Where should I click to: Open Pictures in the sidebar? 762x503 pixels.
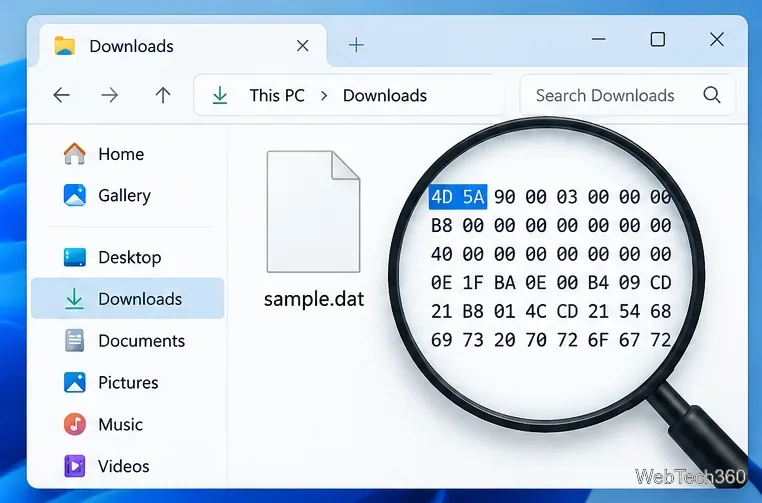128,383
